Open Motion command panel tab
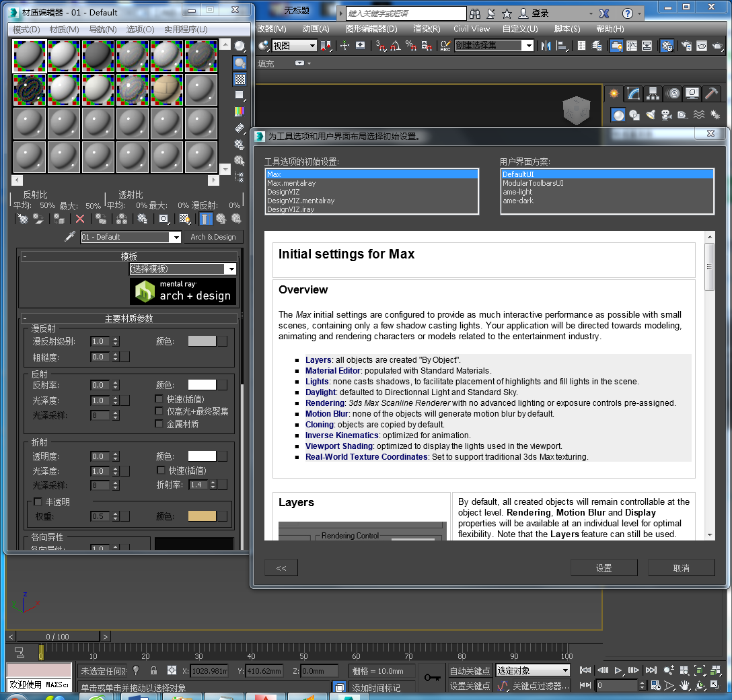 (x=673, y=94)
